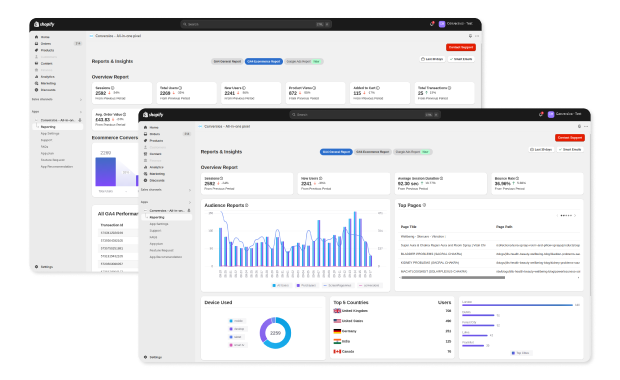Open the Last 30 days date dropdown
The image size is (620, 380).
pyautogui.click(x=541, y=149)
